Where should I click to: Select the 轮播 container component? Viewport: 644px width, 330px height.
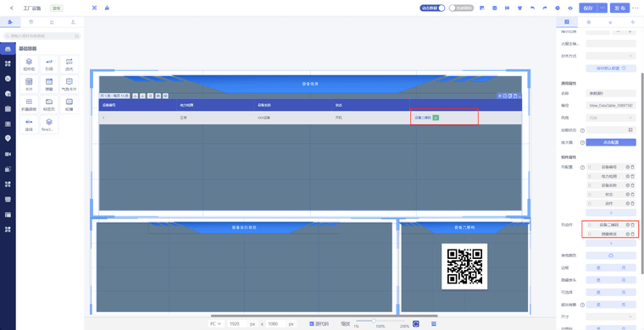[69, 104]
